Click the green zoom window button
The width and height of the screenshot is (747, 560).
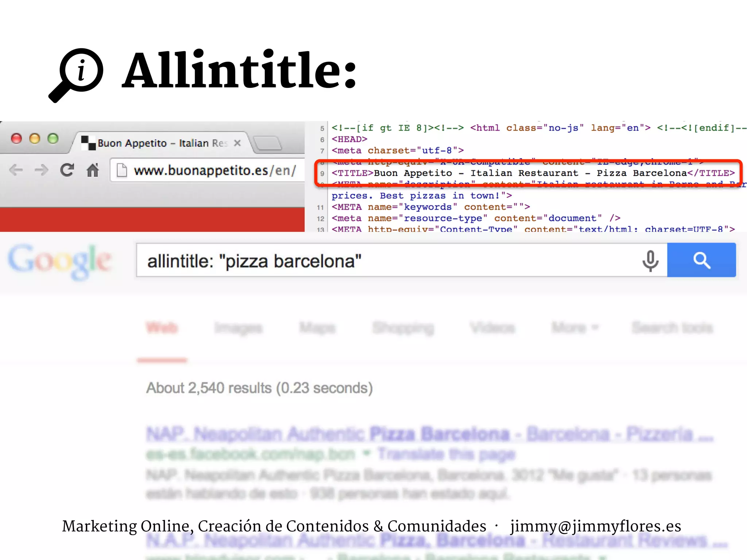tap(53, 139)
